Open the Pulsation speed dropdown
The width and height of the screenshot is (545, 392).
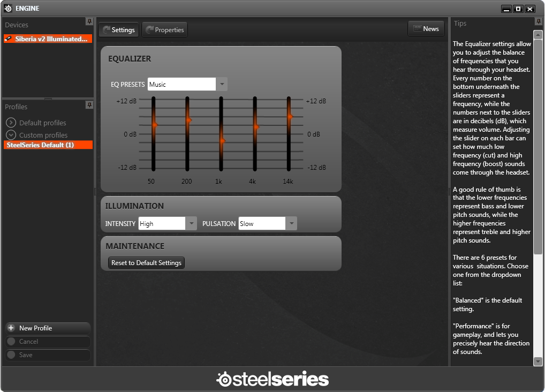pos(291,224)
